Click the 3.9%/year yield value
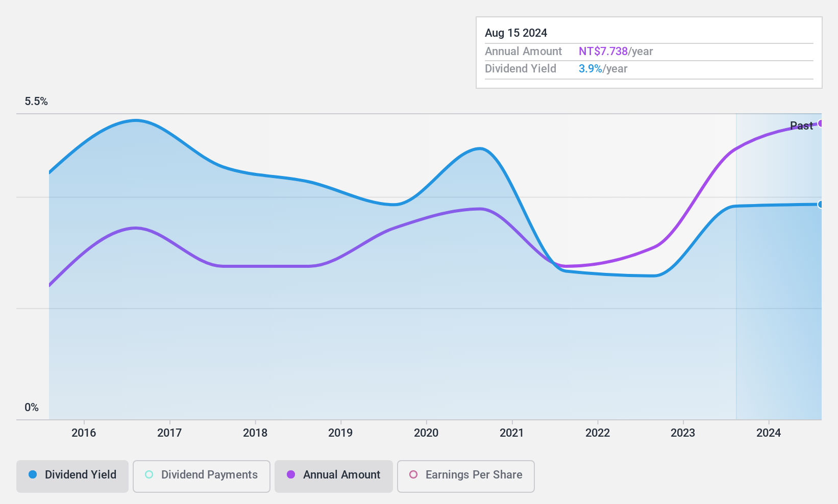This screenshot has height=504, width=838. (603, 69)
